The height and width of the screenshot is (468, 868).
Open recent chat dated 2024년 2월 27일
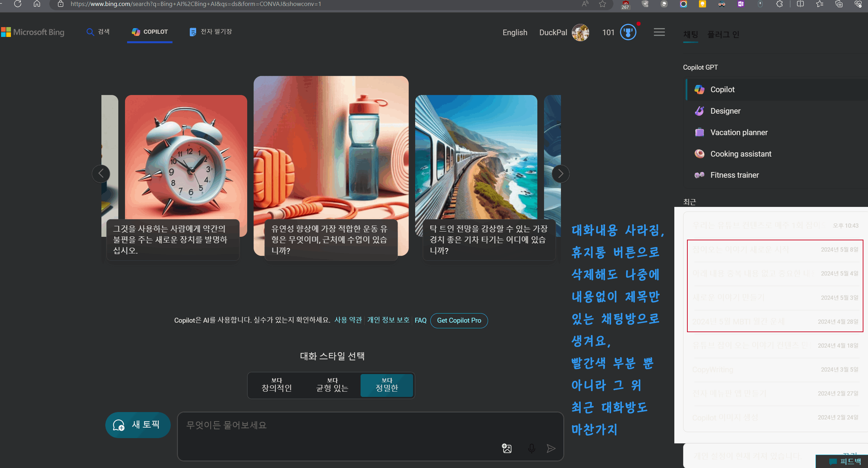click(x=775, y=393)
